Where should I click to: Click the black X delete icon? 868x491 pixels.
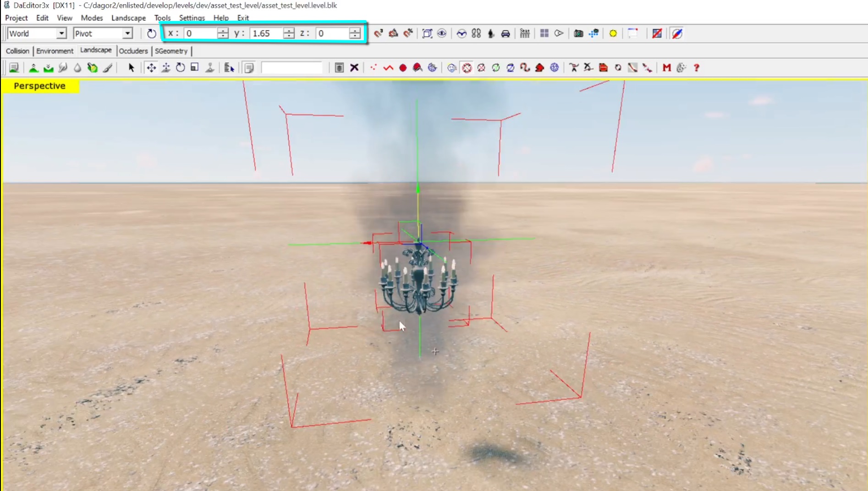tap(354, 68)
